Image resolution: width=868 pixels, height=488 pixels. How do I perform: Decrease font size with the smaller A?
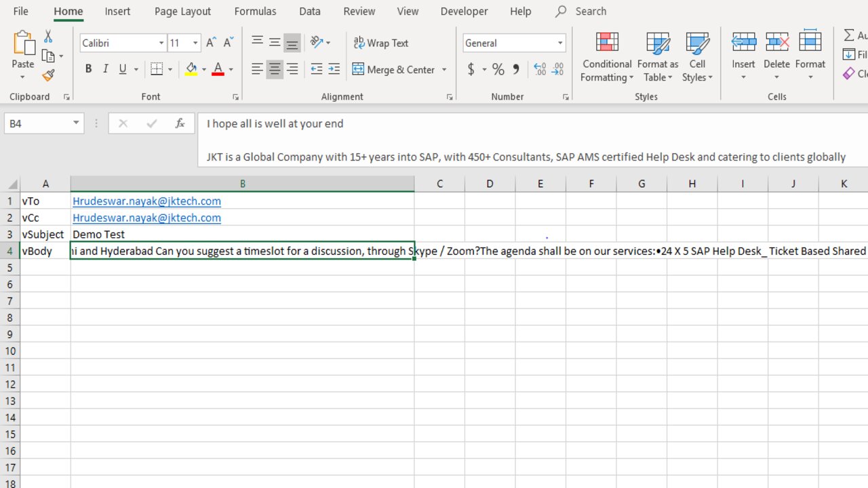[x=228, y=43]
